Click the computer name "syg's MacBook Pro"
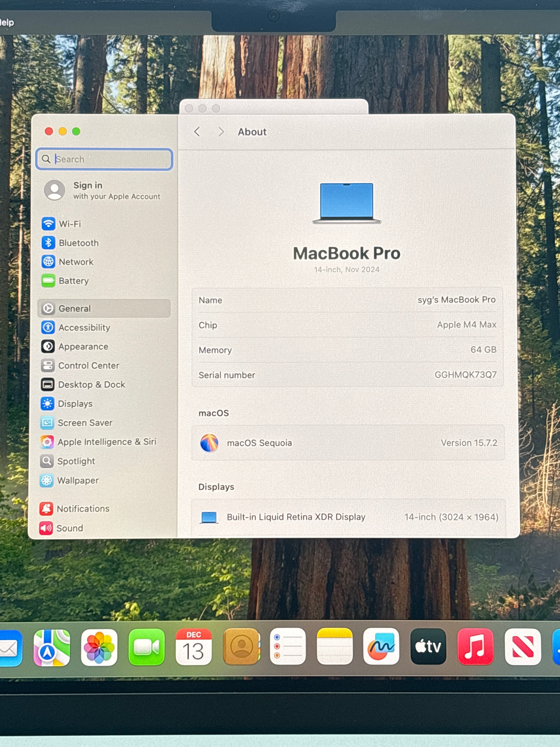560x747 pixels. pyautogui.click(x=457, y=300)
